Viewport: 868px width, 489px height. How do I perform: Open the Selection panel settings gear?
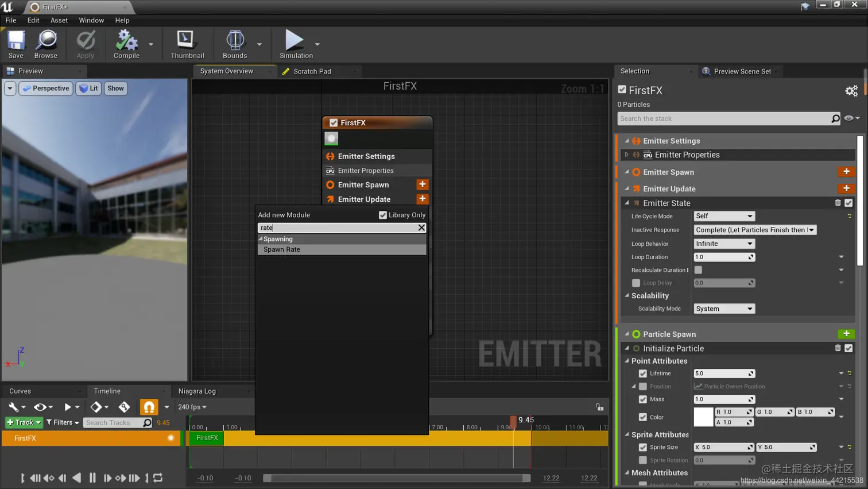coord(851,91)
